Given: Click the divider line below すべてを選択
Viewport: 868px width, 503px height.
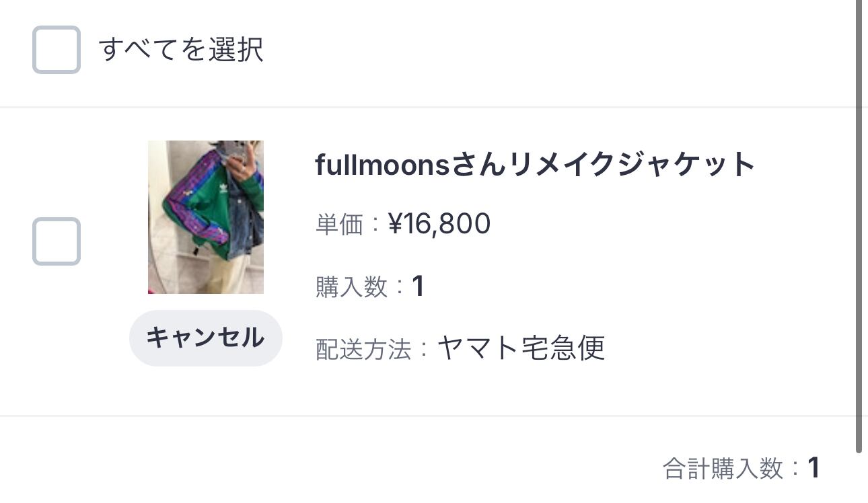Looking at the screenshot, I should point(431,107).
